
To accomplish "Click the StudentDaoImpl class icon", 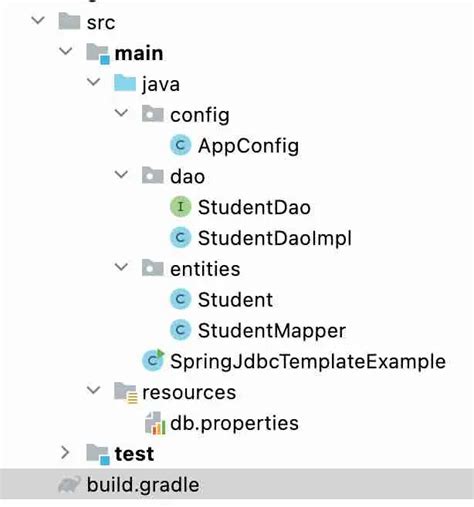I will pyautogui.click(x=180, y=238).
